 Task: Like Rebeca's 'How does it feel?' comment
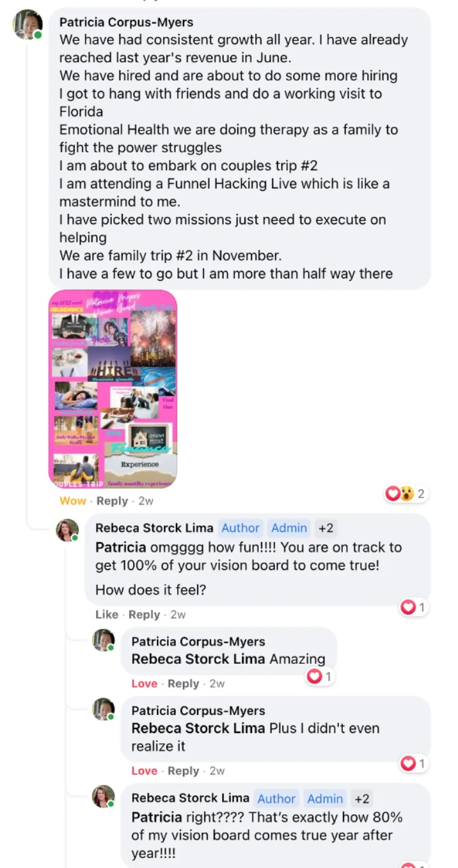(107, 615)
